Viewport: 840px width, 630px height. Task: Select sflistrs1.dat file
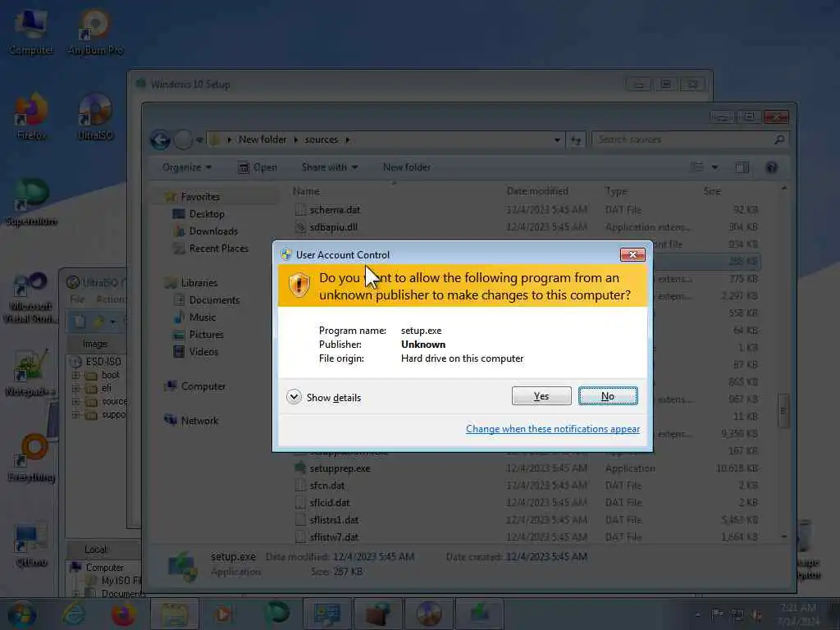point(334,519)
